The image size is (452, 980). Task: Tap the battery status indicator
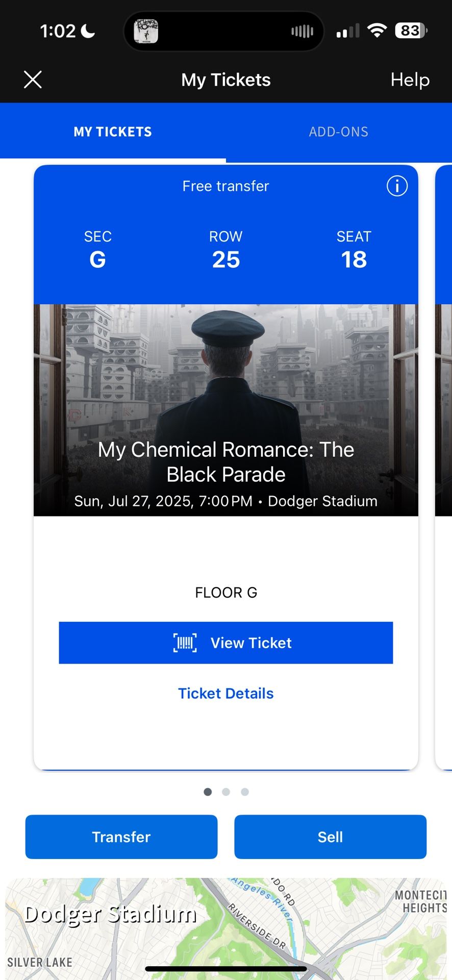pos(411,31)
